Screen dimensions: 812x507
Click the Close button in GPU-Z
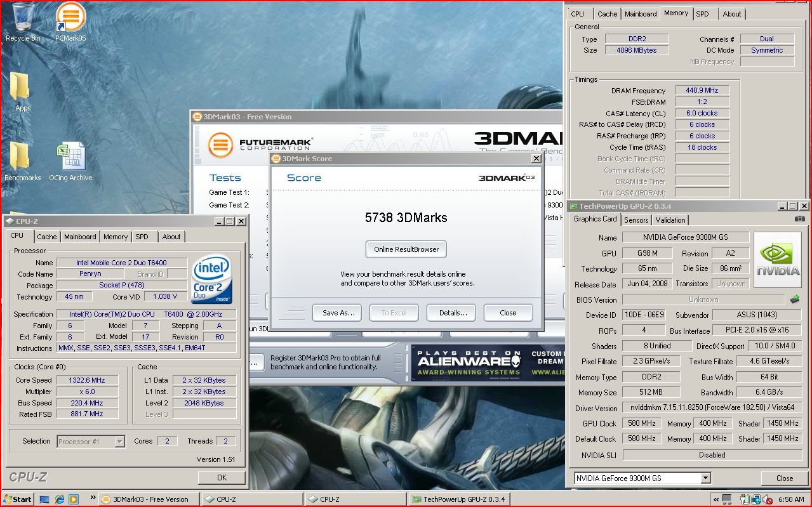[785, 478]
